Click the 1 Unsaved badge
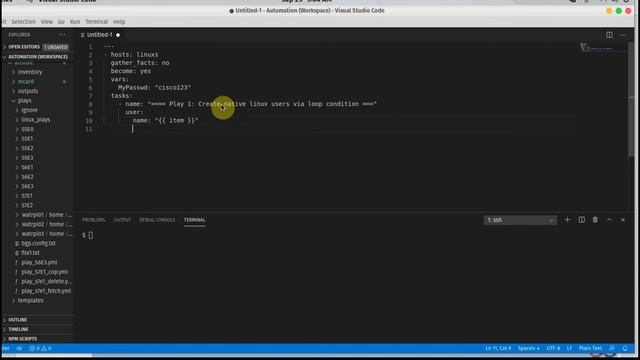Screen dimensions: 640x360 (x=56, y=47)
